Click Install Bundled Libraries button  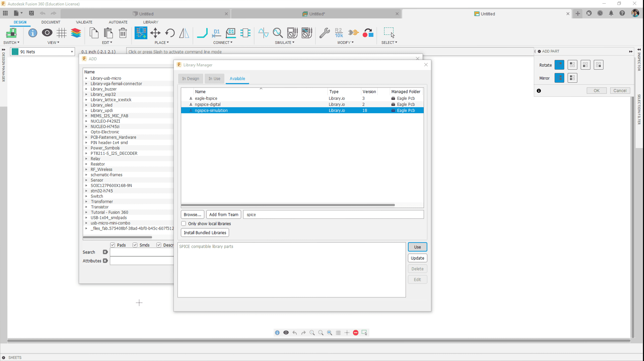[x=205, y=232]
